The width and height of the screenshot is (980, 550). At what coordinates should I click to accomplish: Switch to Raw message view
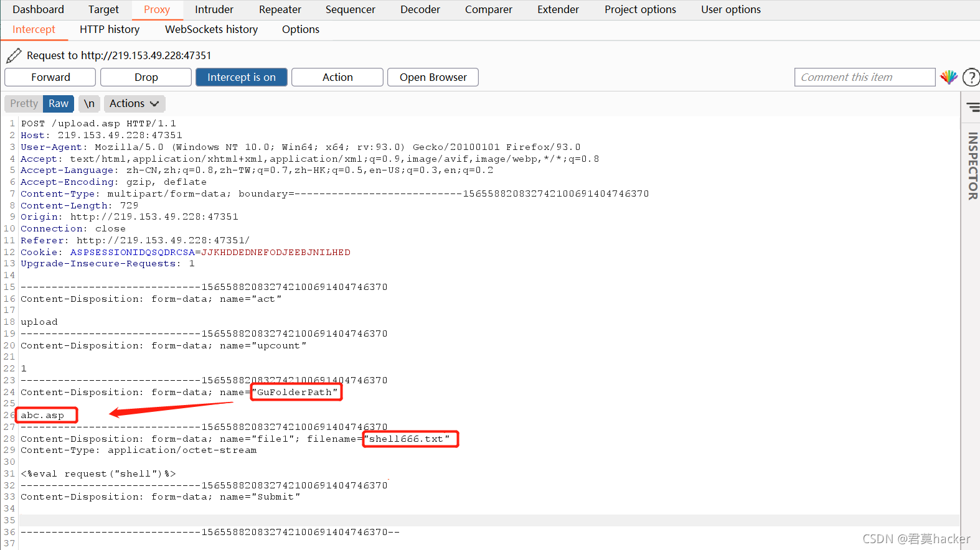coord(59,103)
